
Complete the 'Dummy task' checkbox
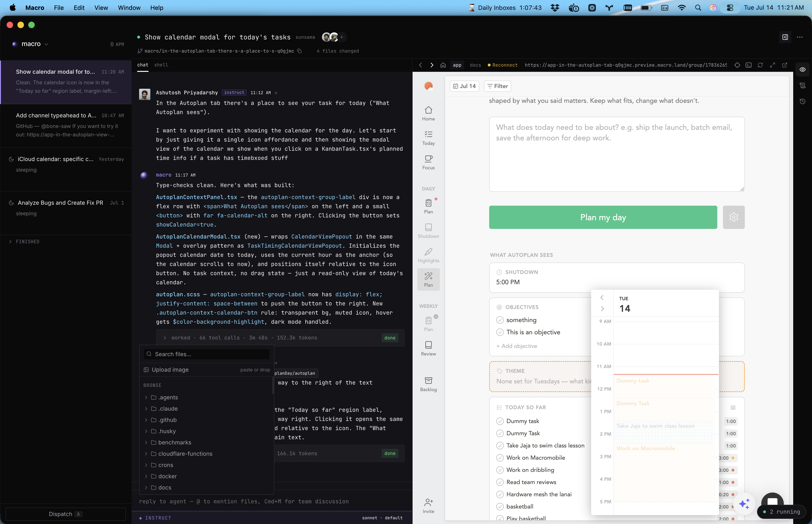coord(500,421)
